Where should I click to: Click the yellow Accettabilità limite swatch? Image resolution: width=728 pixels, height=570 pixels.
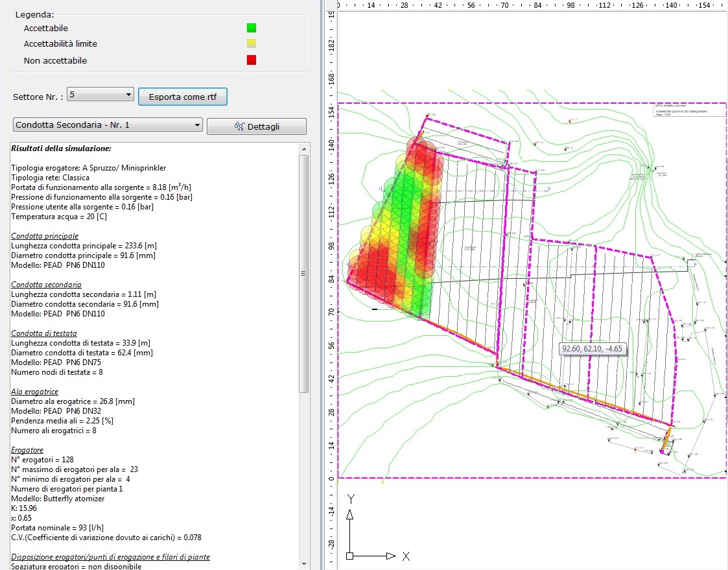(252, 43)
